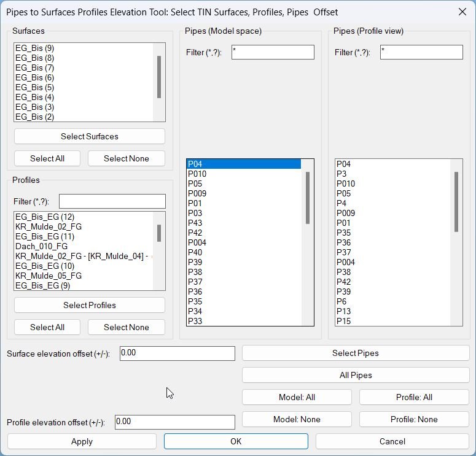
Task: Select highlighted P04 in Model space pipes
Action: click(x=244, y=164)
